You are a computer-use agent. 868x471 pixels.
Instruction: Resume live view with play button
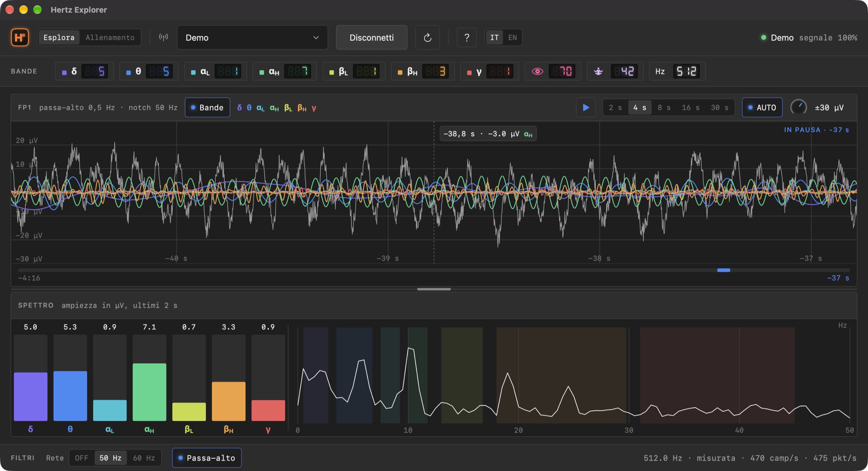tap(586, 108)
